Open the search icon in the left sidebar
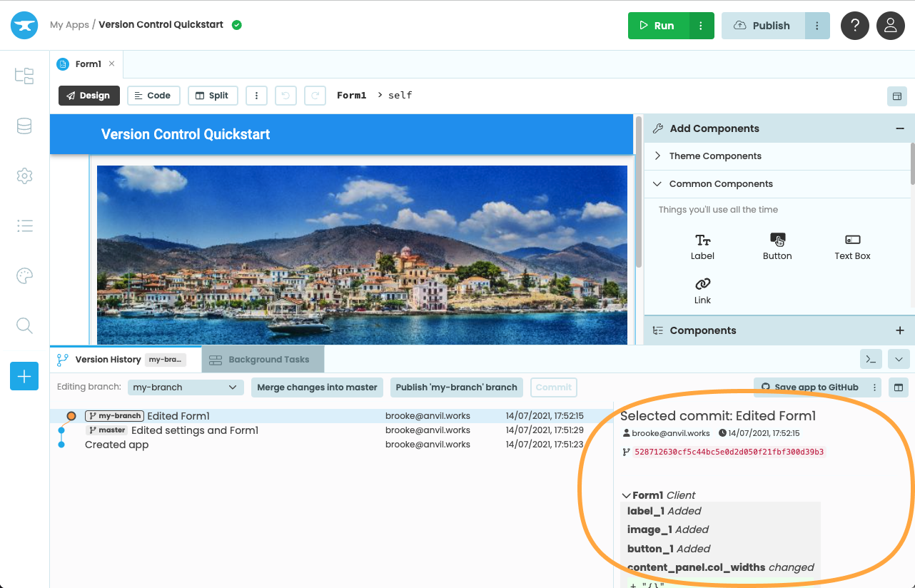The image size is (915, 588). 24,325
